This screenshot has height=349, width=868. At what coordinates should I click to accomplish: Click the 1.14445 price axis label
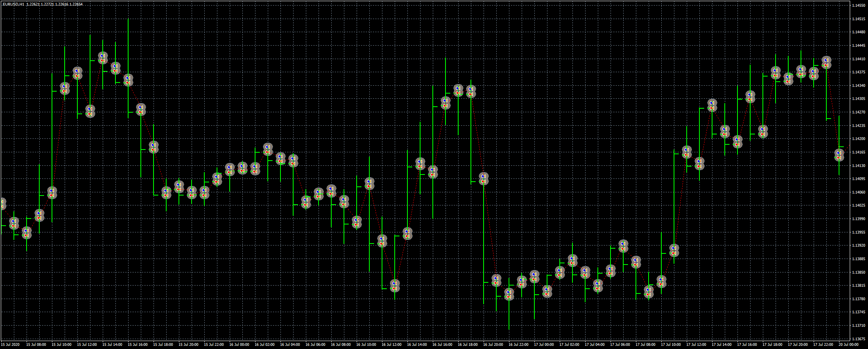coord(858,46)
